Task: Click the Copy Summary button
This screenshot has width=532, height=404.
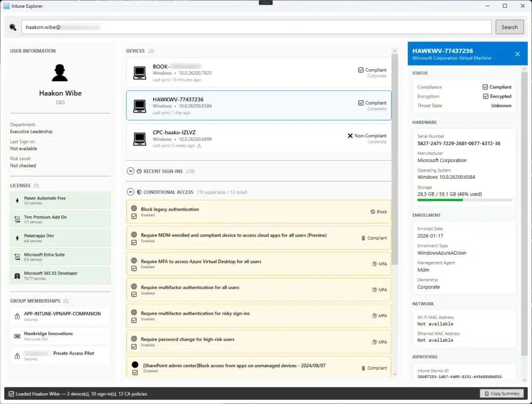Action: (x=501, y=394)
